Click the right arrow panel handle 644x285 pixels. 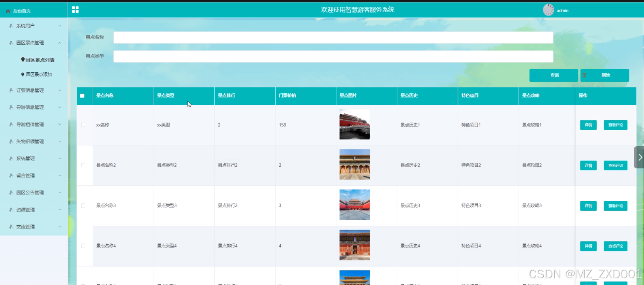click(x=639, y=157)
